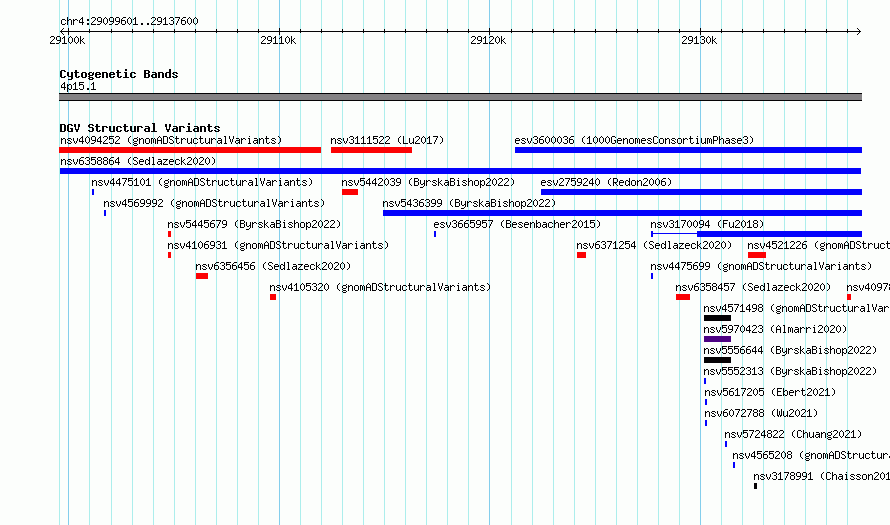Open nsv6072788 (Wu2021) label
This screenshot has height=525, width=890.
point(761,413)
